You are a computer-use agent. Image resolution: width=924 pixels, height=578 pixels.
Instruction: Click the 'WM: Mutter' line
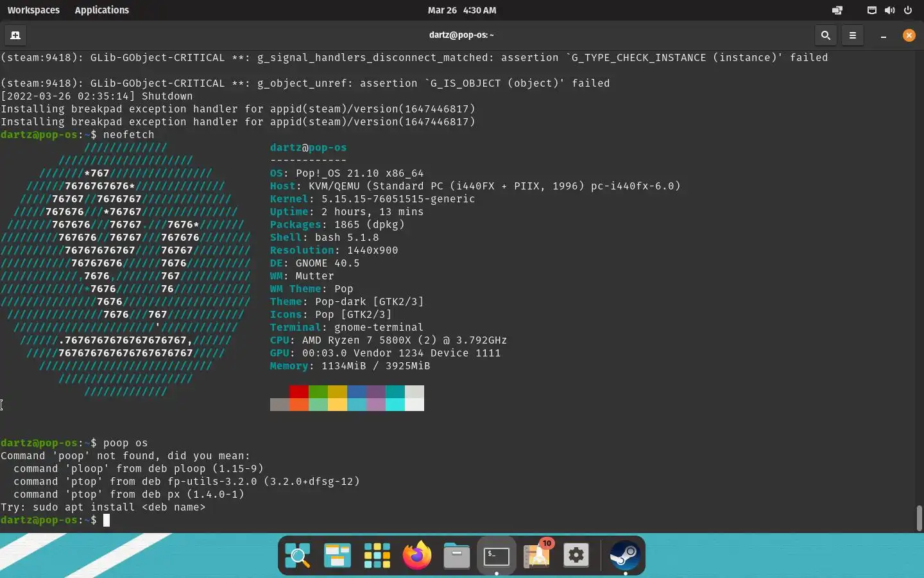(x=302, y=276)
